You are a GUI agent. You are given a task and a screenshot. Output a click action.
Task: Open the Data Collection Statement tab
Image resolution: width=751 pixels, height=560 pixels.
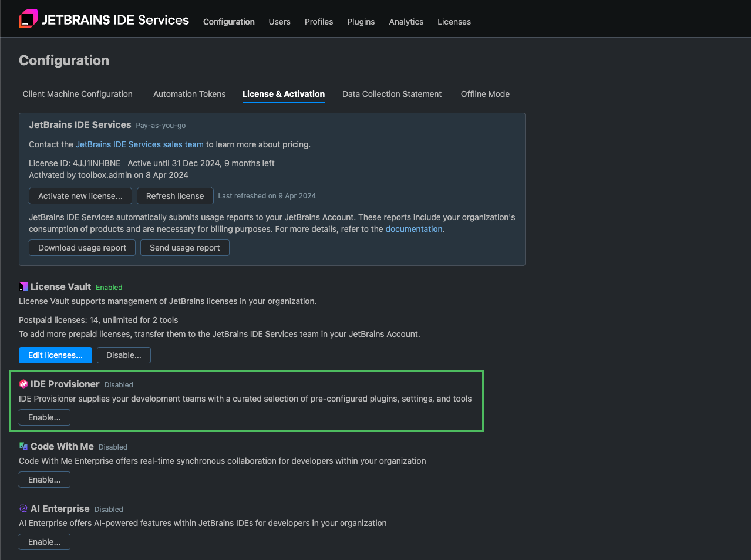point(392,94)
